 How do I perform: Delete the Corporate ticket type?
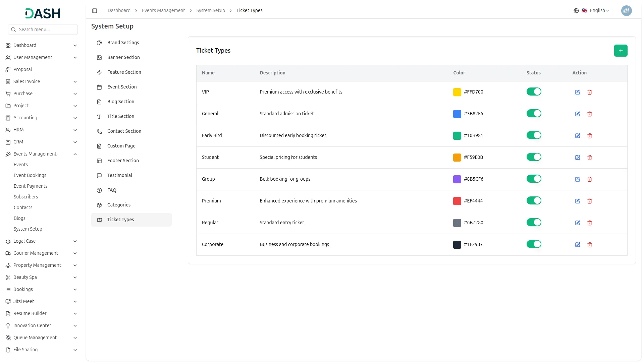[590, 245]
